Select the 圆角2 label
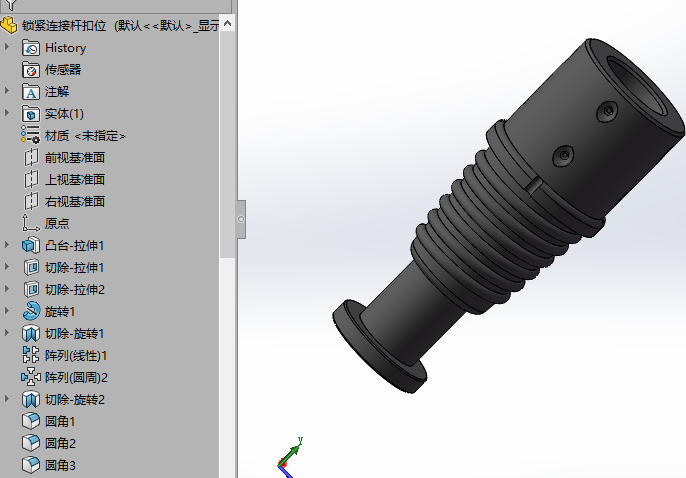 click(60, 443)
